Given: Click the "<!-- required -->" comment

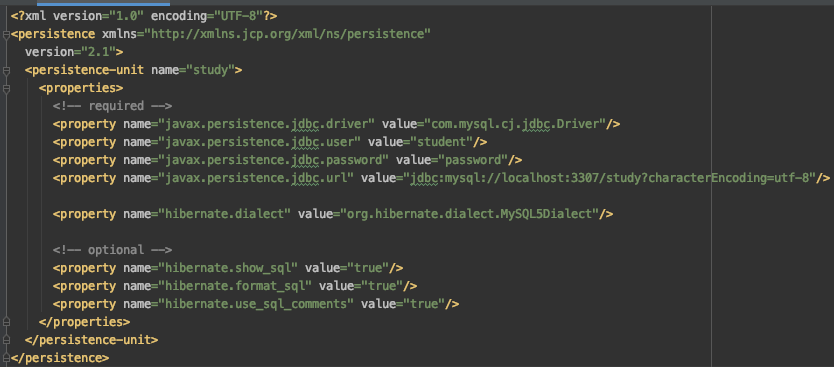Looking at the screenshot, I should [112, 106].
